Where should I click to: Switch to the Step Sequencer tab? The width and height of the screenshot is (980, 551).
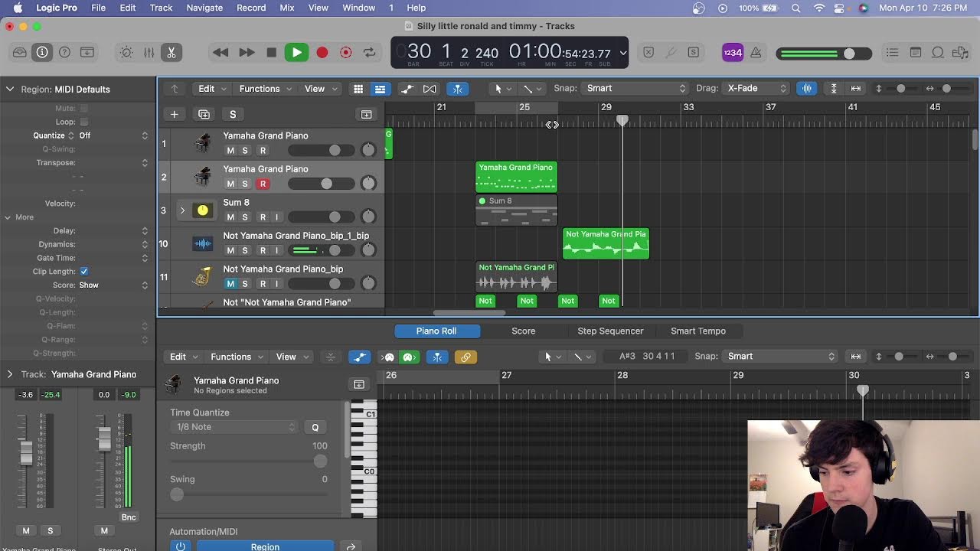click(610, 331)
